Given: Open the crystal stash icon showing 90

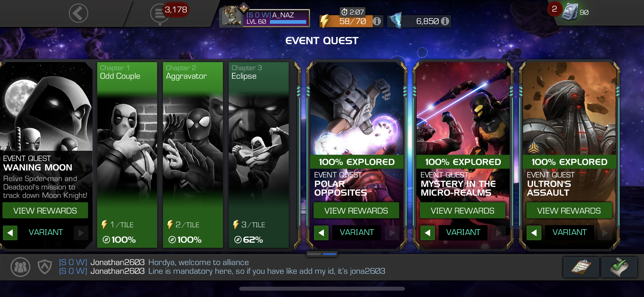Looking at the screenshot, I should (570, 12).
